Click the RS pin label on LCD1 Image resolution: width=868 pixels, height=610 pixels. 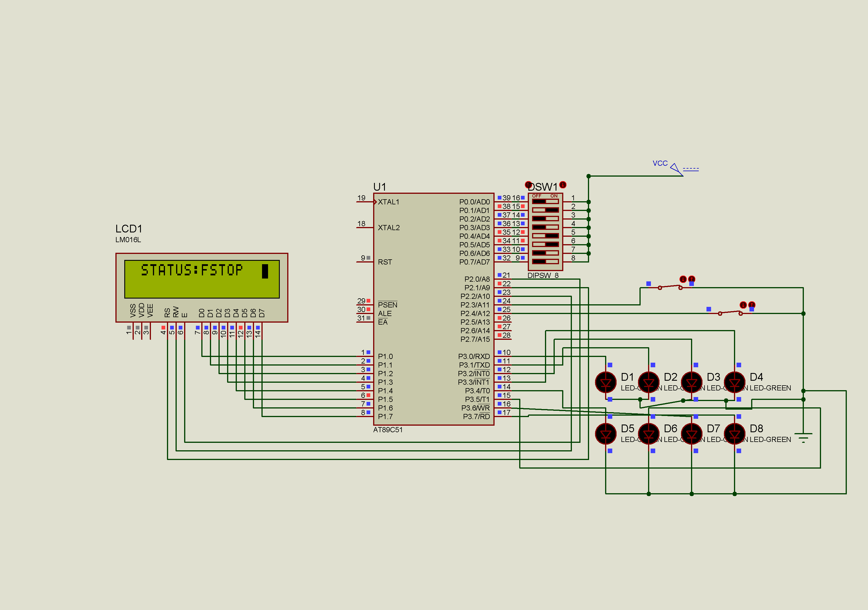[167, 313]
